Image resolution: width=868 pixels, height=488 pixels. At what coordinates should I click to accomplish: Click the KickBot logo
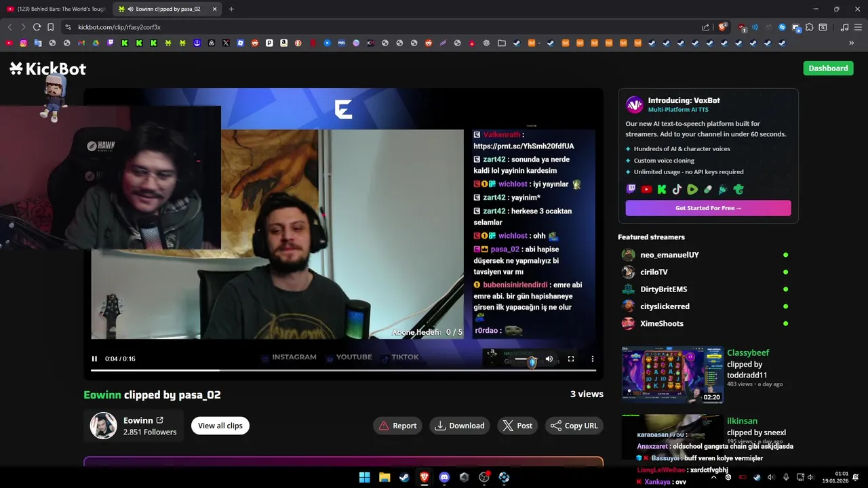[x=47, y=68]
